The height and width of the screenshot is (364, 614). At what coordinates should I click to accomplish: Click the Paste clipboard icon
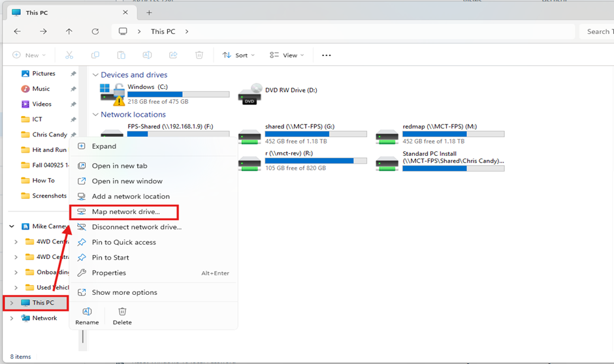(121, 55)
